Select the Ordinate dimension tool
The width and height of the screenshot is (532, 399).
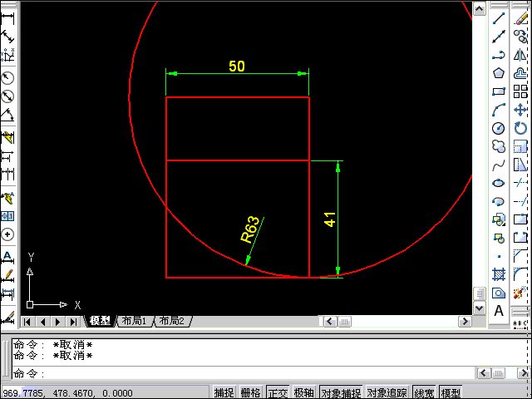click(7, 54)
